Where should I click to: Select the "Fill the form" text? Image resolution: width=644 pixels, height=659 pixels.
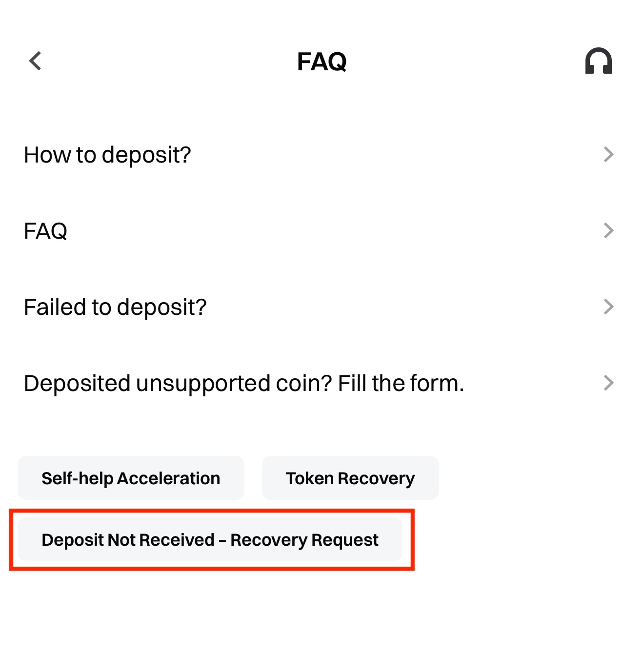pos(400,383)
